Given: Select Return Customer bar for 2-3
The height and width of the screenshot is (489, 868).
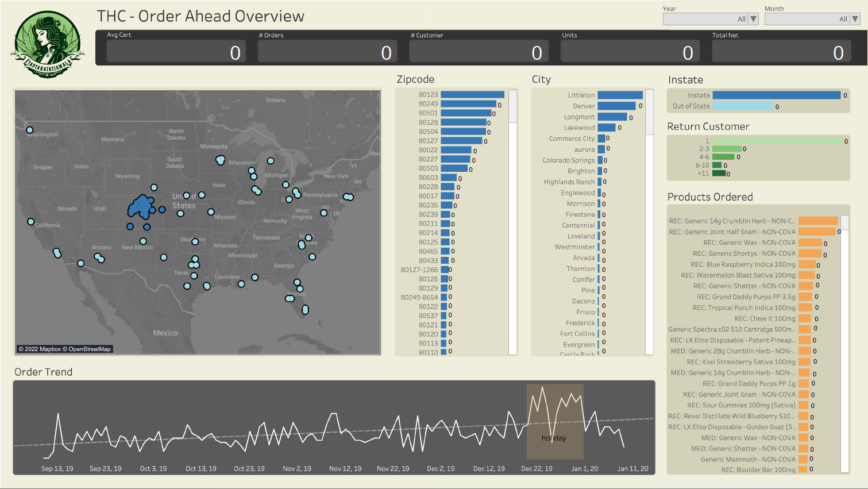Looking at the screenshot, I should (727, 149).
